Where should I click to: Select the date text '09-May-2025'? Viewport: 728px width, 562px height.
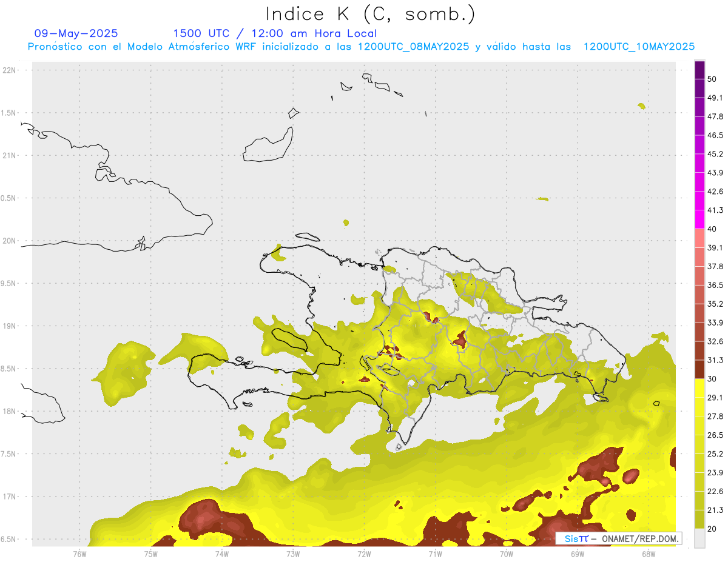point(76,33)
